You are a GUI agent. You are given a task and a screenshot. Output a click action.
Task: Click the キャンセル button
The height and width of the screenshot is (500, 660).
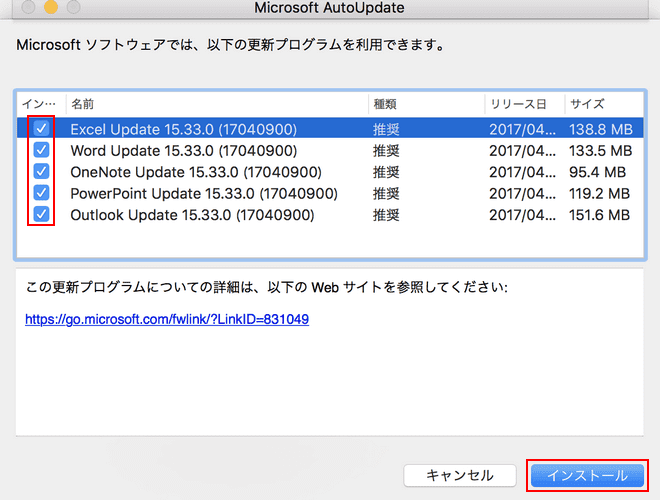click(460, 476)
